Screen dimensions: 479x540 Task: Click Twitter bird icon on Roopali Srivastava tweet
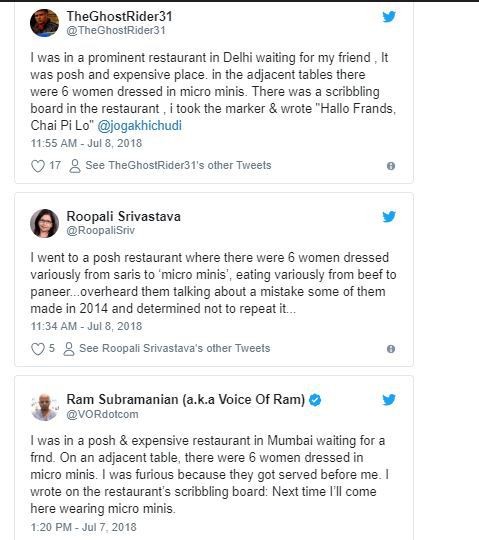pos(389,217)
